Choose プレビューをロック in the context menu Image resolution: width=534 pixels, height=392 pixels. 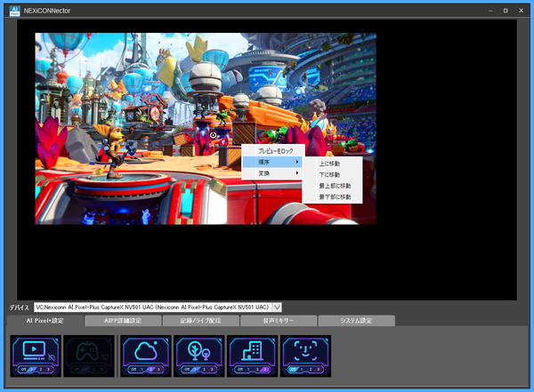272,151
